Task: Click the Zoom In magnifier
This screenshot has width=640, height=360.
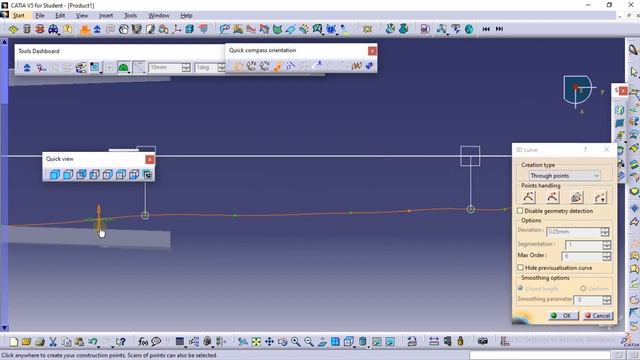Action: pyautogui.click(x=296, y=342)
